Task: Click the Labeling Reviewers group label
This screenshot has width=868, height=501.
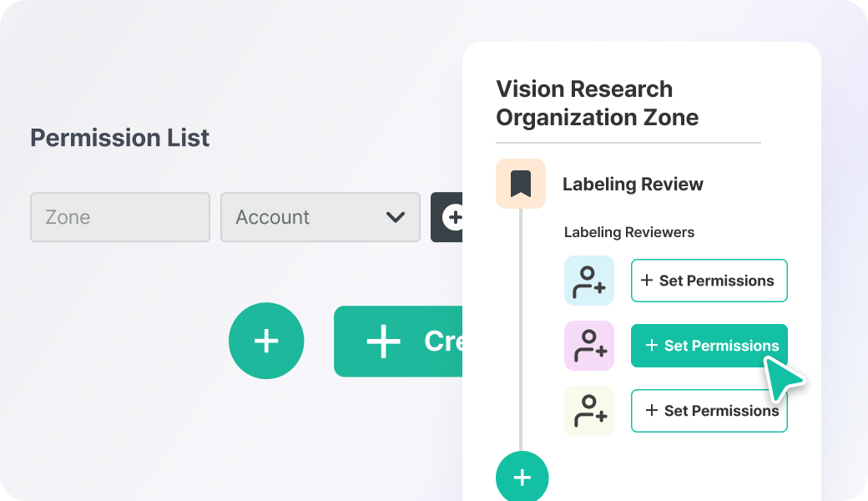Action: (629, 232)
